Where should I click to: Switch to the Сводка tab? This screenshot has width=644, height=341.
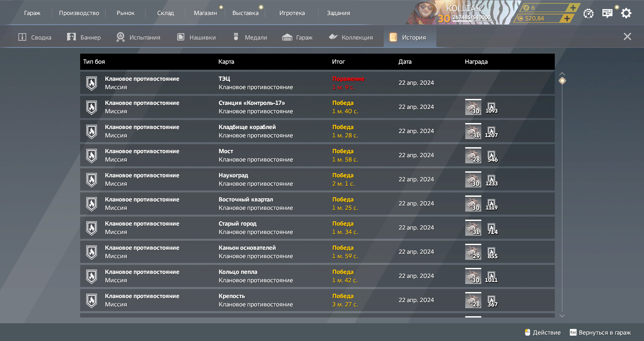pos(35,37)
